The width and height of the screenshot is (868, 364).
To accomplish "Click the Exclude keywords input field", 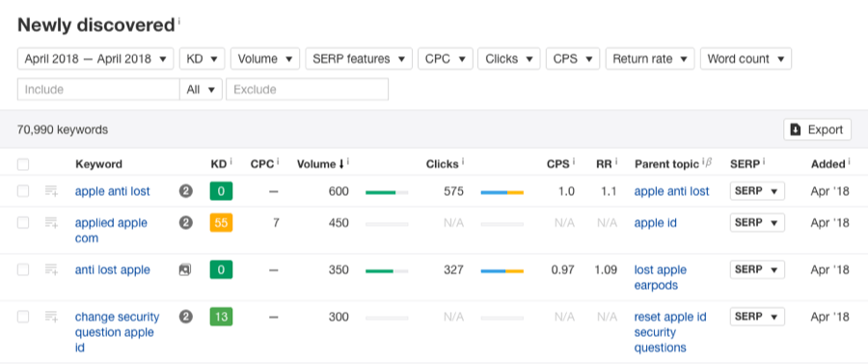I will 308,89.
